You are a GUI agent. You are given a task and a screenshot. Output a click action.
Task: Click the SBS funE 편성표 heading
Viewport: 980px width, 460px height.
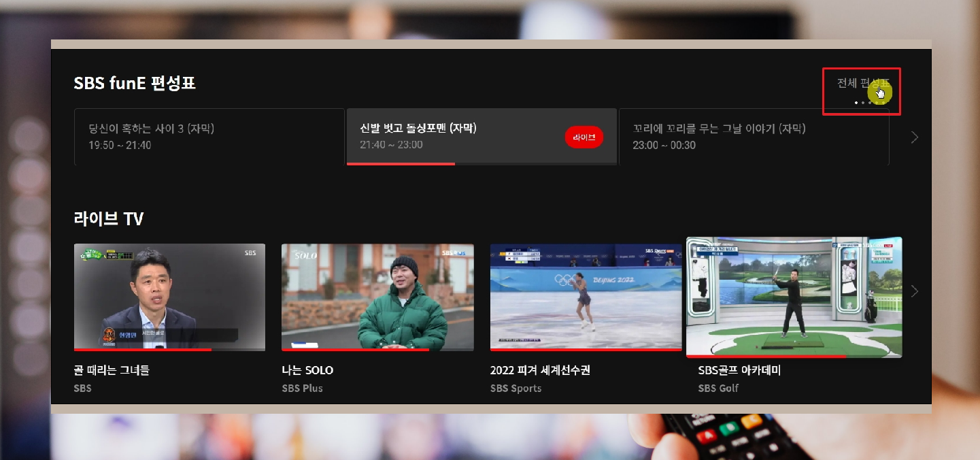(x=135, y=83)
